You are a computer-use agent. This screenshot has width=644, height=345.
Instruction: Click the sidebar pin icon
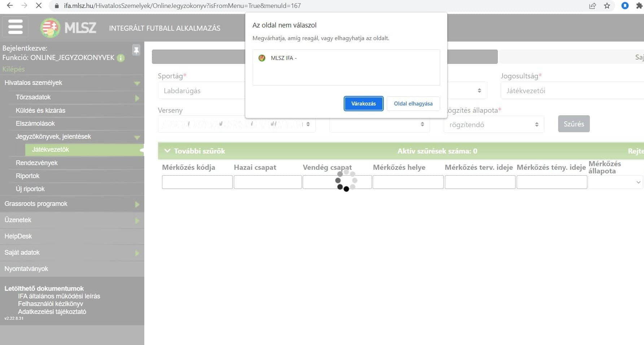(x=136, y=50)
